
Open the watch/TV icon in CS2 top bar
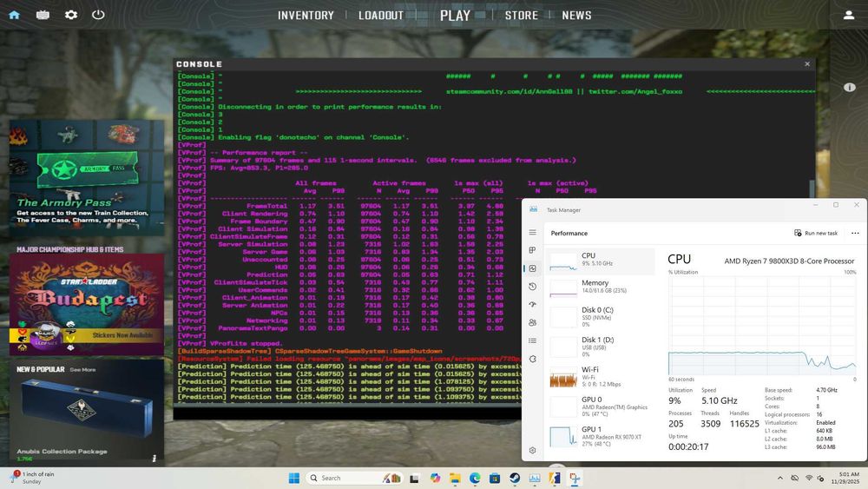43,15
